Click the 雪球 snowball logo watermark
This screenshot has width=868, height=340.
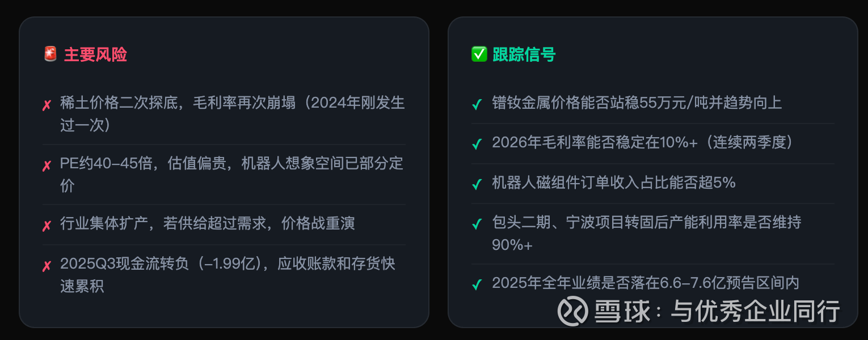coord(572,311)
